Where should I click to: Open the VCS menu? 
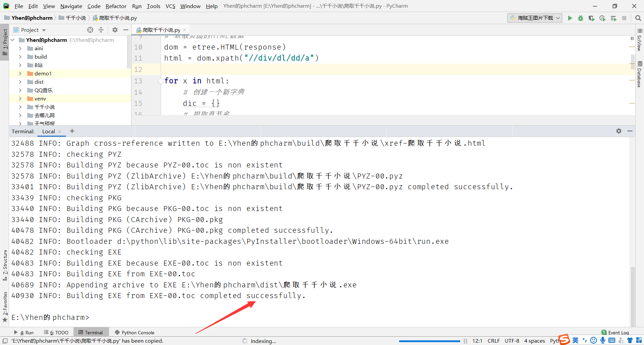(x=170, y=6)
